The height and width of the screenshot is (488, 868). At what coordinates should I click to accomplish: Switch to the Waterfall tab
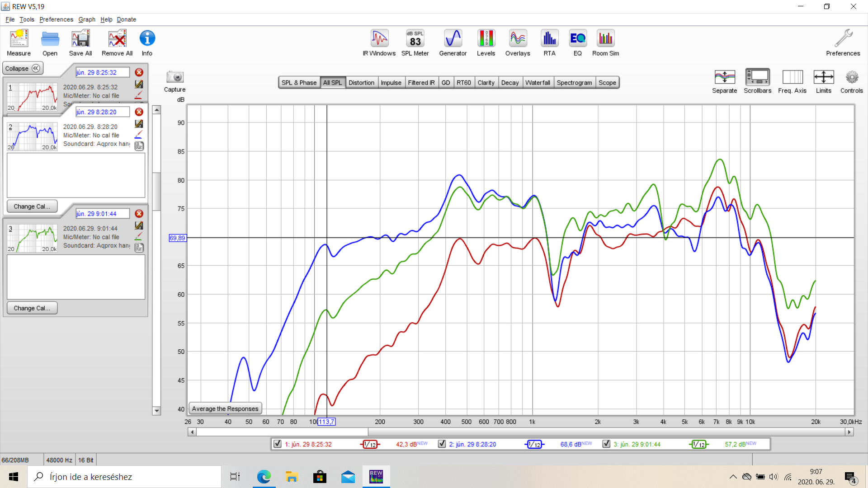click(538, 83)
